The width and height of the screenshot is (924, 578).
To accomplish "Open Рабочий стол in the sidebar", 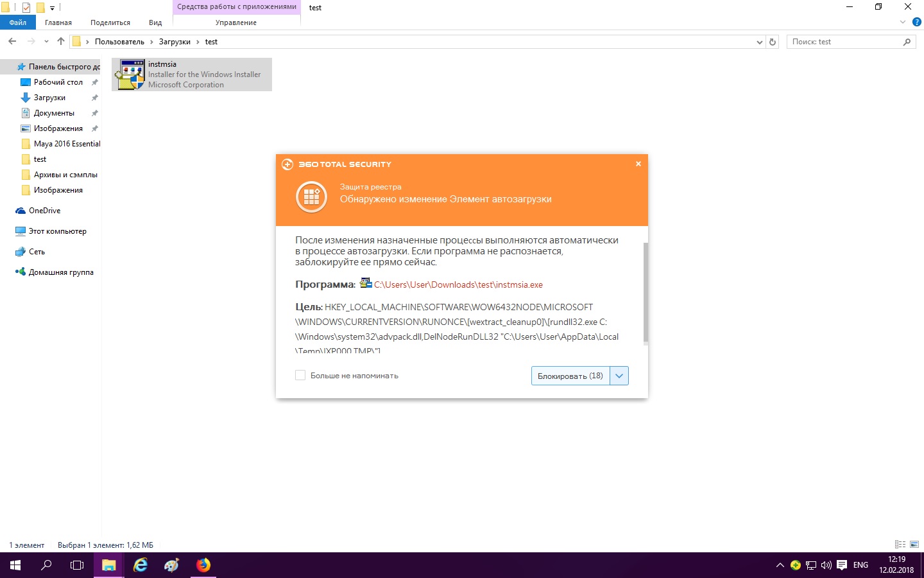I will tap(58, 82).
